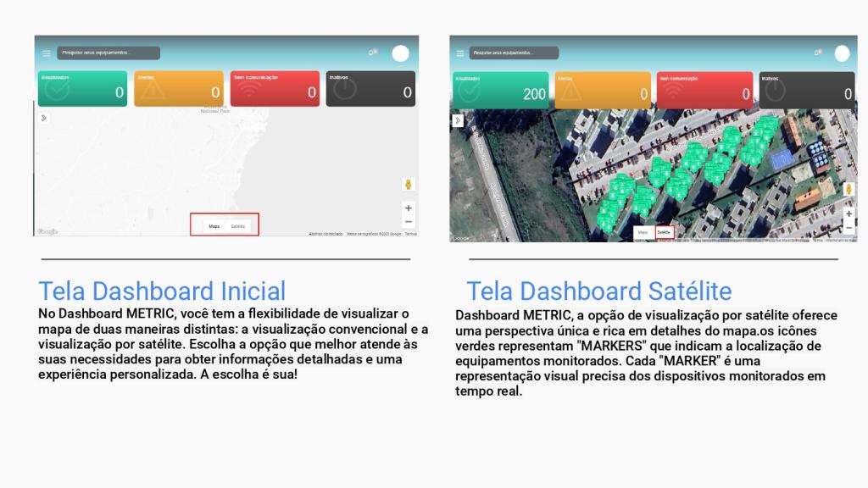868x488 pixels.
Task: Expand side panel chevron on left dashboard
Action: point(45,118)
